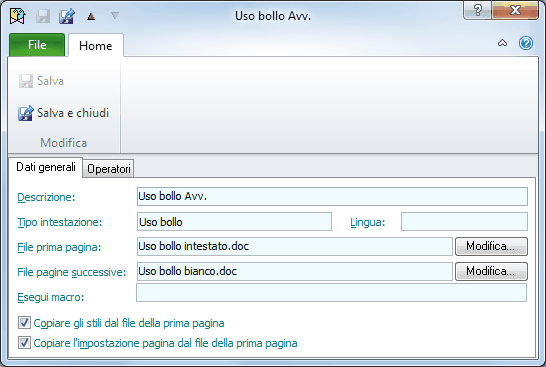This screenshot has height=367, width=546.
Task: Click the down triangle arrow in quick access toolbar
Action: [x=115, y=15]
